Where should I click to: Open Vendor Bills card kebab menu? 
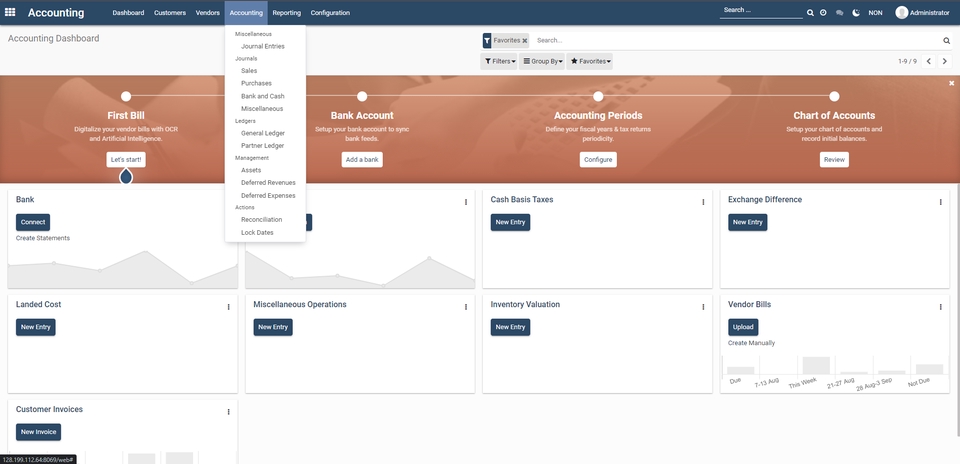point(940,307)
